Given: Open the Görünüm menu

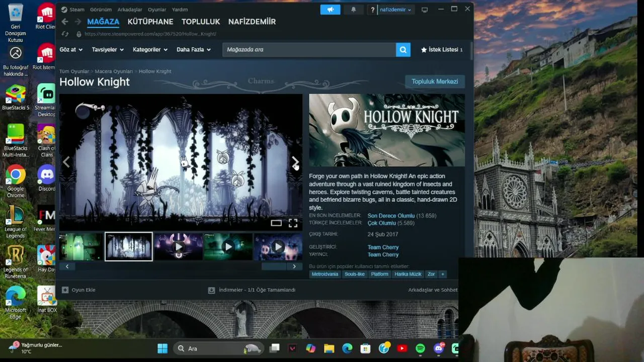Looking at the screenshot, I should coord(101,10).
